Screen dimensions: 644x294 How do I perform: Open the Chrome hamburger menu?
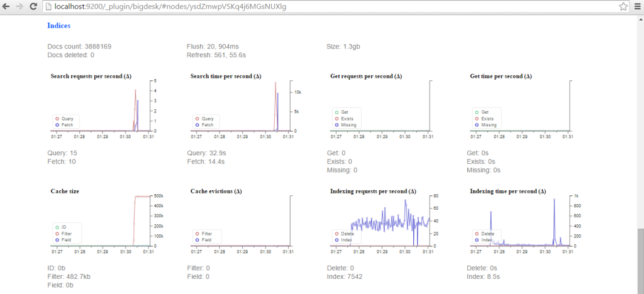click(636, 6)
